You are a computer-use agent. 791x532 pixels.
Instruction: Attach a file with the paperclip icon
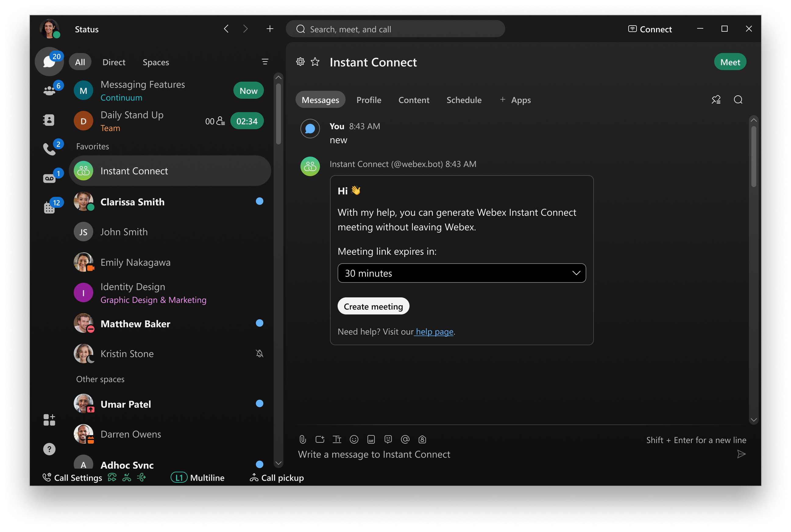pyautogui.click(x=303, y=439)
